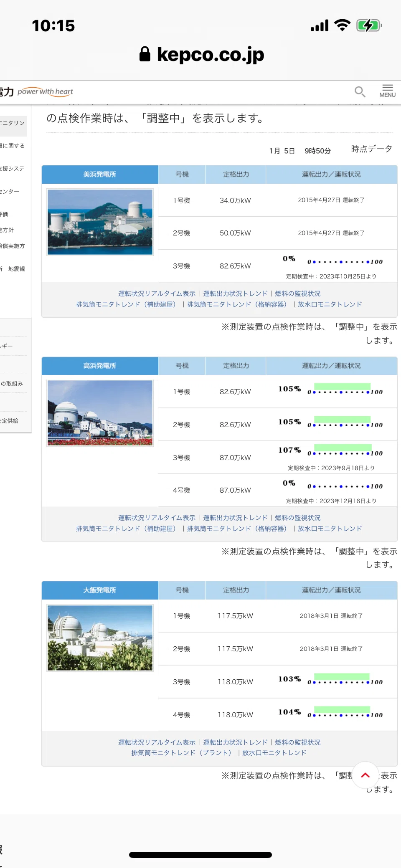Select the 定供給 sidebar item
Viewport: 401px width, 868px height.
[x=9, y=421]
